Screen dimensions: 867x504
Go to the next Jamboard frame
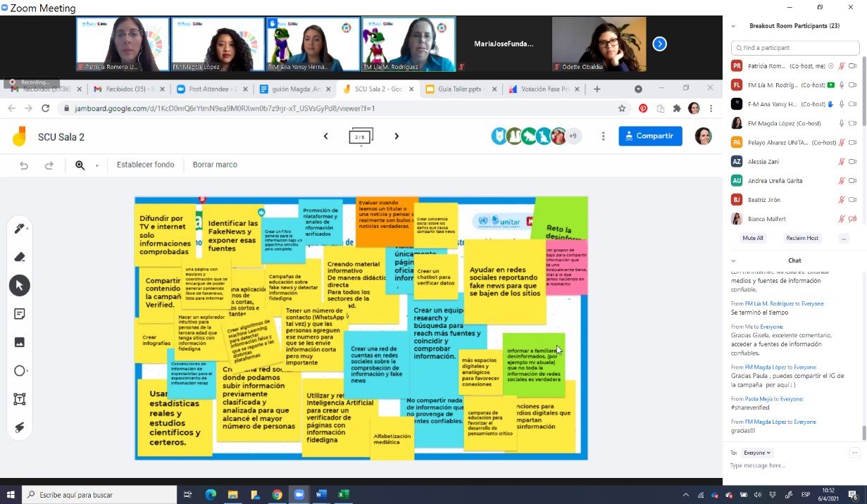tap(397, 137)
